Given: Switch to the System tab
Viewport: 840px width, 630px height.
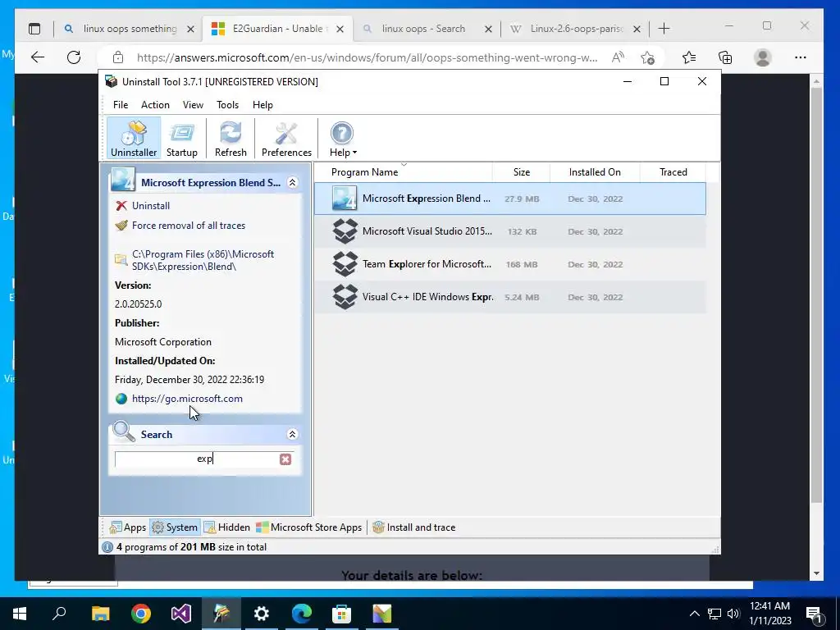Looking at the screenshot, I should [175, 527].
